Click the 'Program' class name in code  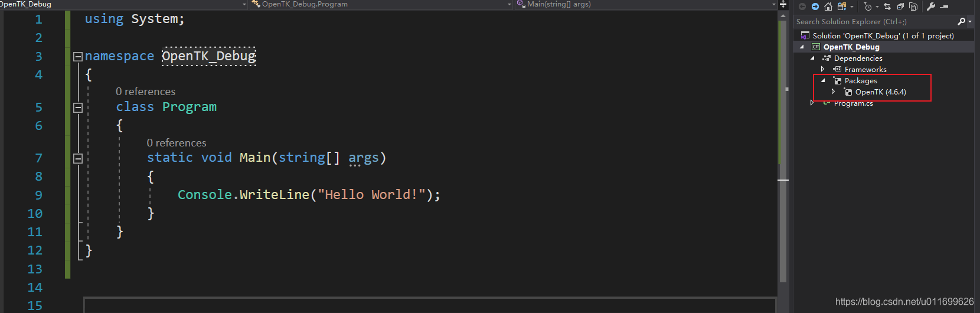pos(190,107)
